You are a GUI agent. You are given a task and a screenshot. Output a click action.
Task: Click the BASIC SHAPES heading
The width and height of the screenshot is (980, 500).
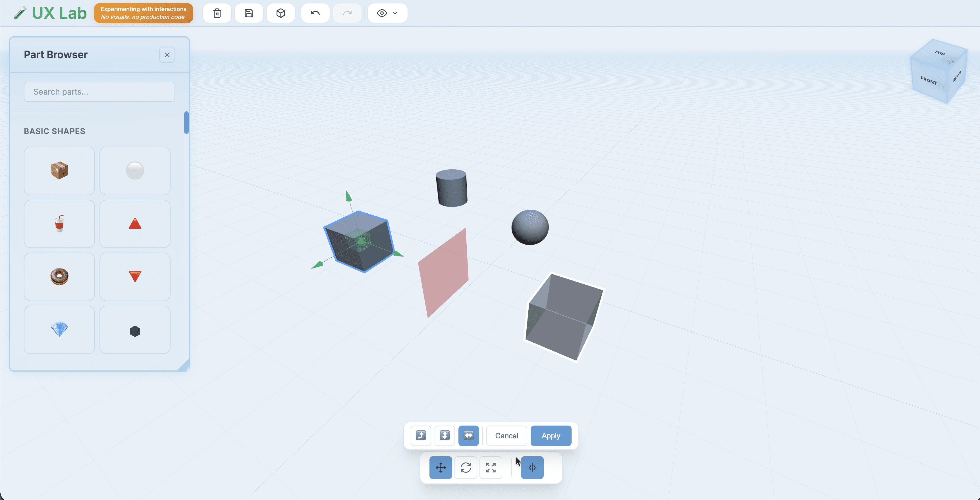54,131
